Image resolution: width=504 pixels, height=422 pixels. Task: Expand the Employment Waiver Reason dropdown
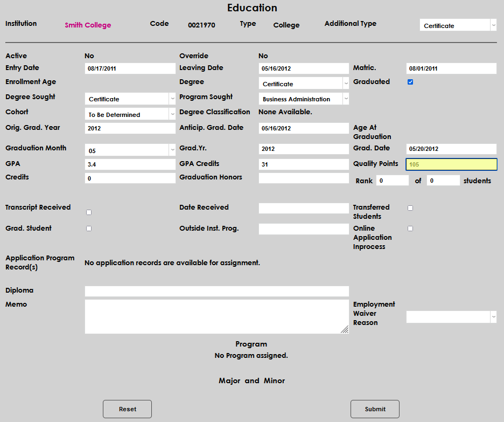(x=451, y=317)
